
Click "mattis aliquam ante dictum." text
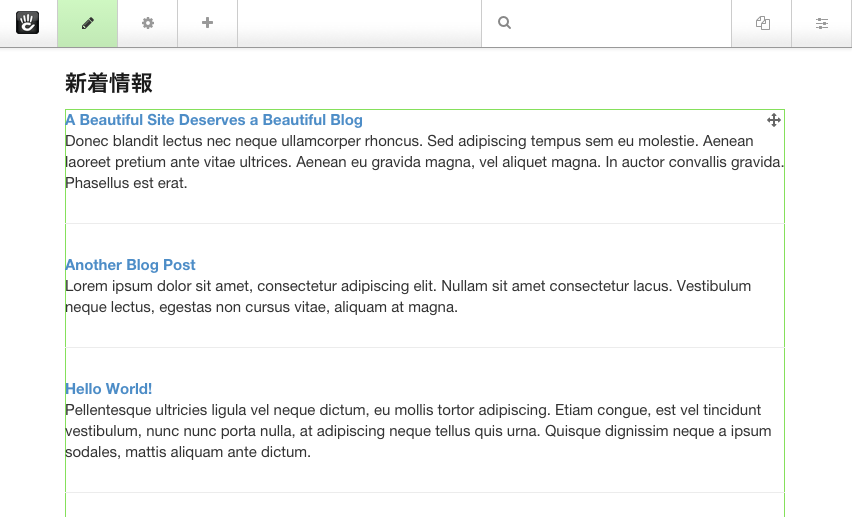[x=221, y=452]
